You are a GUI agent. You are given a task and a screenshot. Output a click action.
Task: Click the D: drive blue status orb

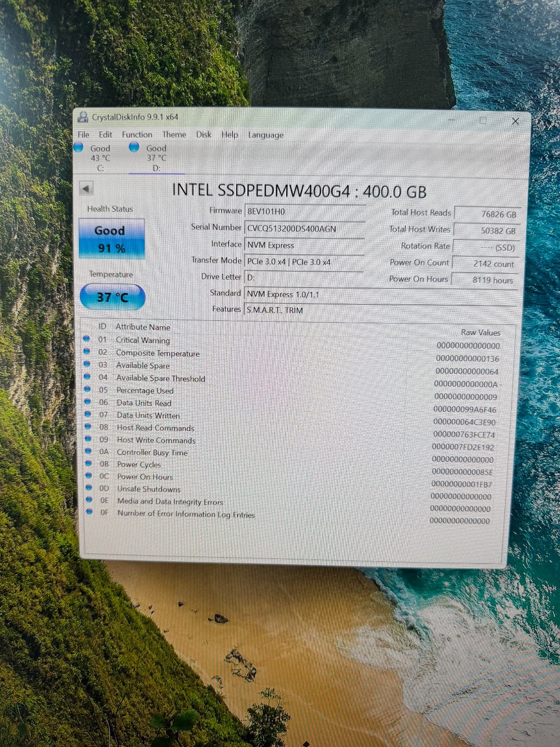coord(134,147)
